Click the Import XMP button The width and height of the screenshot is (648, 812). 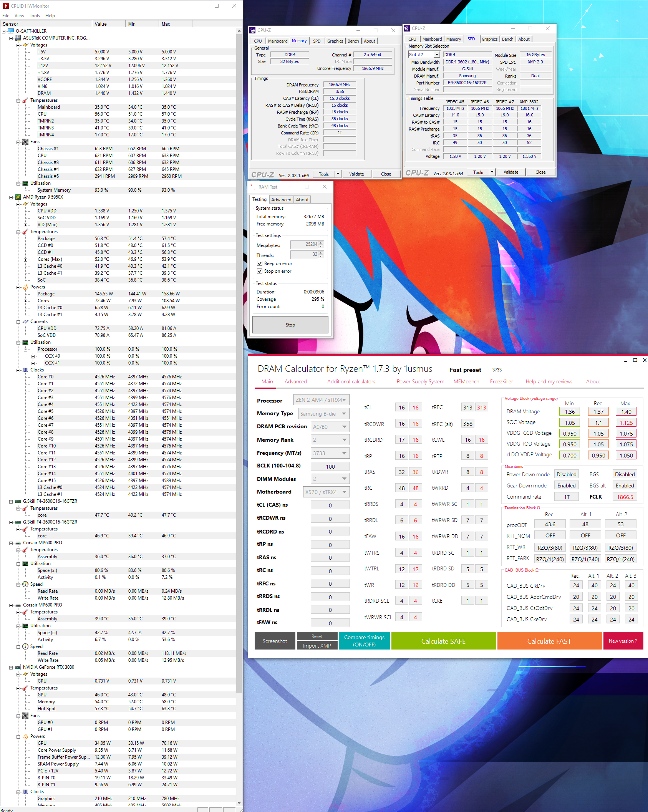point(317,646)
